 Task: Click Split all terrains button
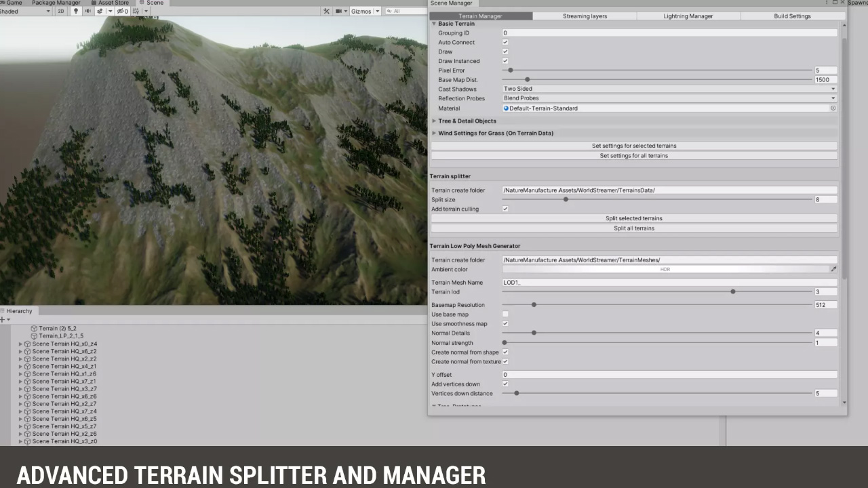[x=634, y=228]
